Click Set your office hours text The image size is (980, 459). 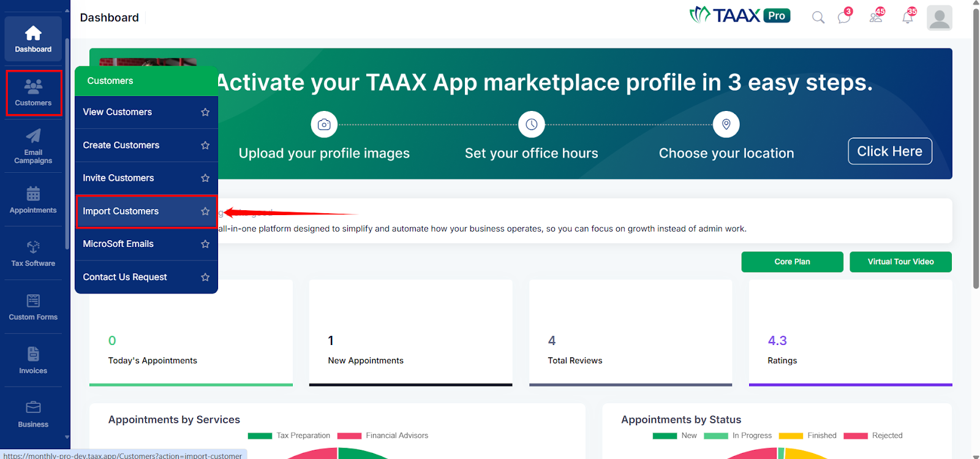[531, 153]
